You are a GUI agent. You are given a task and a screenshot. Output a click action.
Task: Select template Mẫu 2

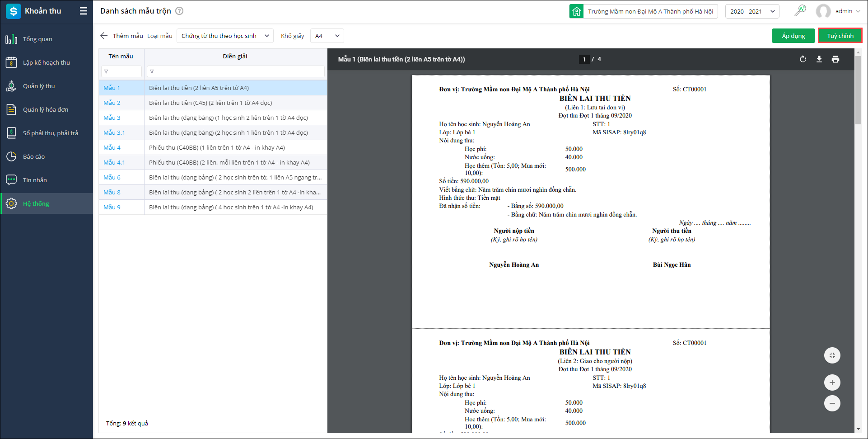(x=112, y=103)
